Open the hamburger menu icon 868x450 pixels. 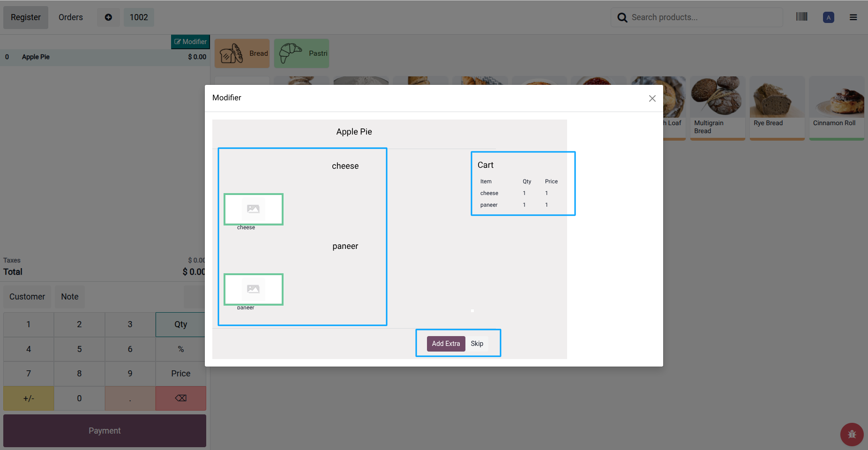(853, 17)
